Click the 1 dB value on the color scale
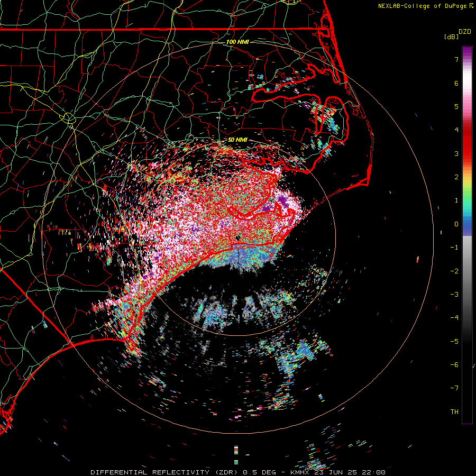This screenshot has height=476, width=476. click(456, 200)
